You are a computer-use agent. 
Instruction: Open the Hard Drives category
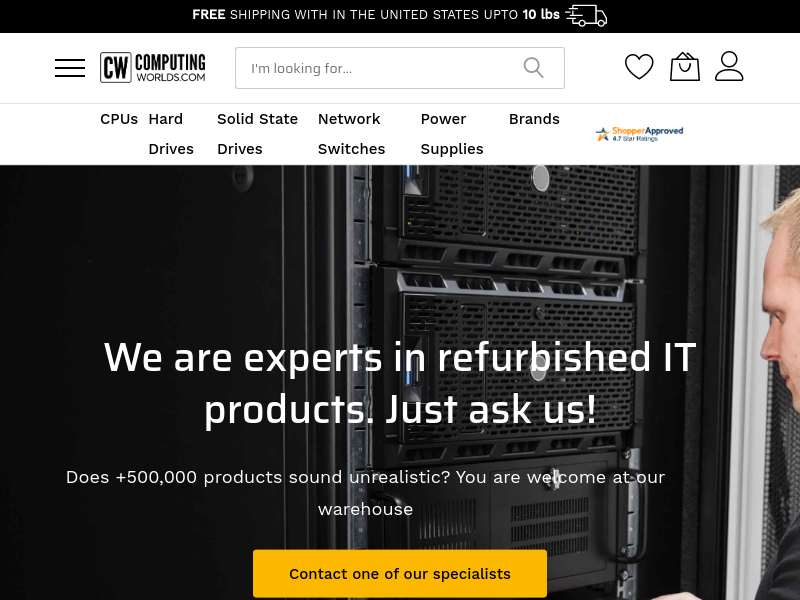(x=171, y=134)
